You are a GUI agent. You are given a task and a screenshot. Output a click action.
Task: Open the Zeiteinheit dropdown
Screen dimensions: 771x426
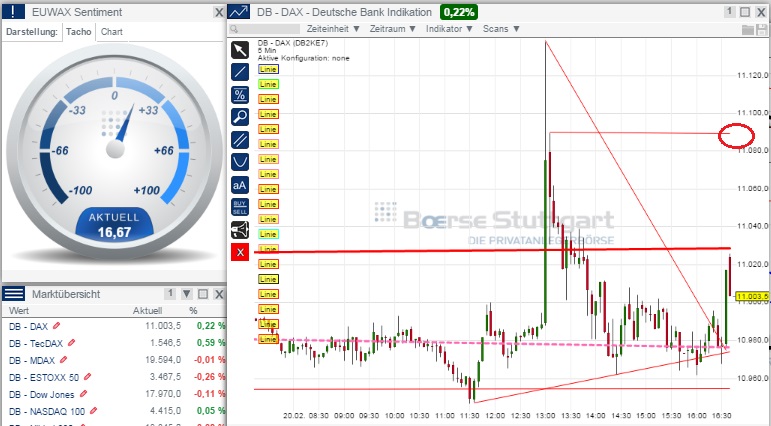click(x=333, y=29)
